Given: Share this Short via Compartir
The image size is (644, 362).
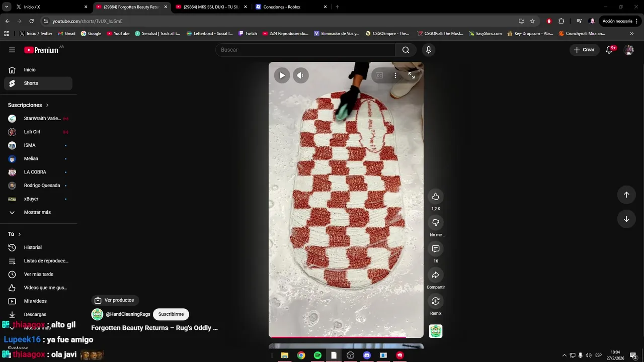Looking at the screenshot, I should (436, 275).
